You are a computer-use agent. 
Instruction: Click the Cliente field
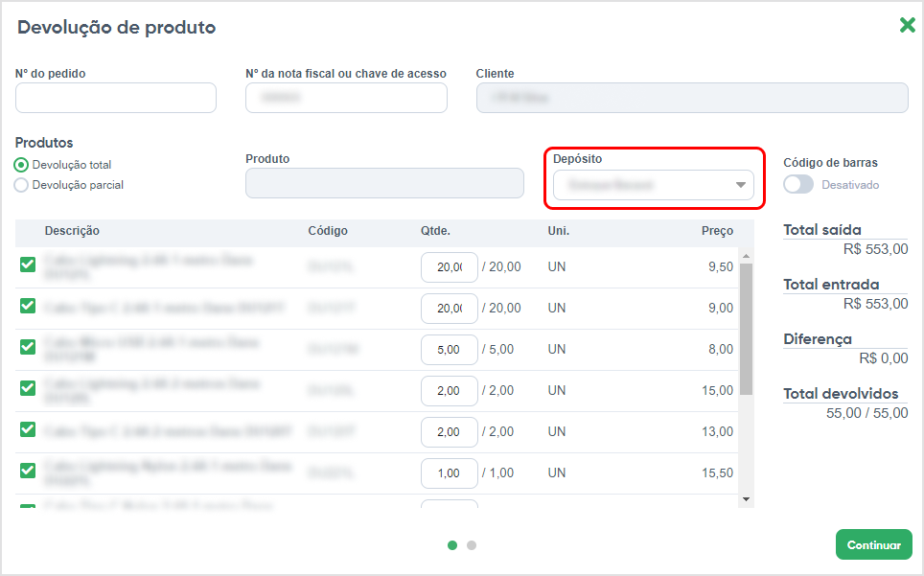click(692, 98)
